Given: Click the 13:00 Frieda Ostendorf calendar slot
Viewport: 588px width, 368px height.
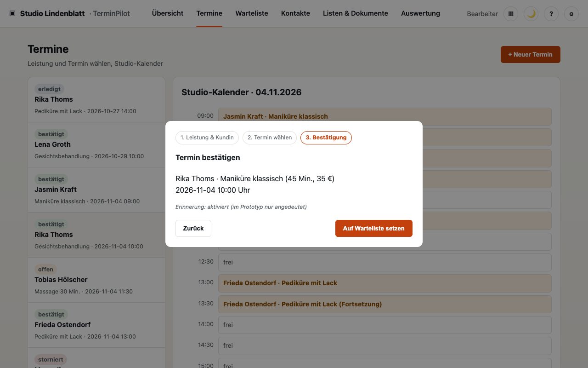Looking at the screenshot, I should point(385,283).
